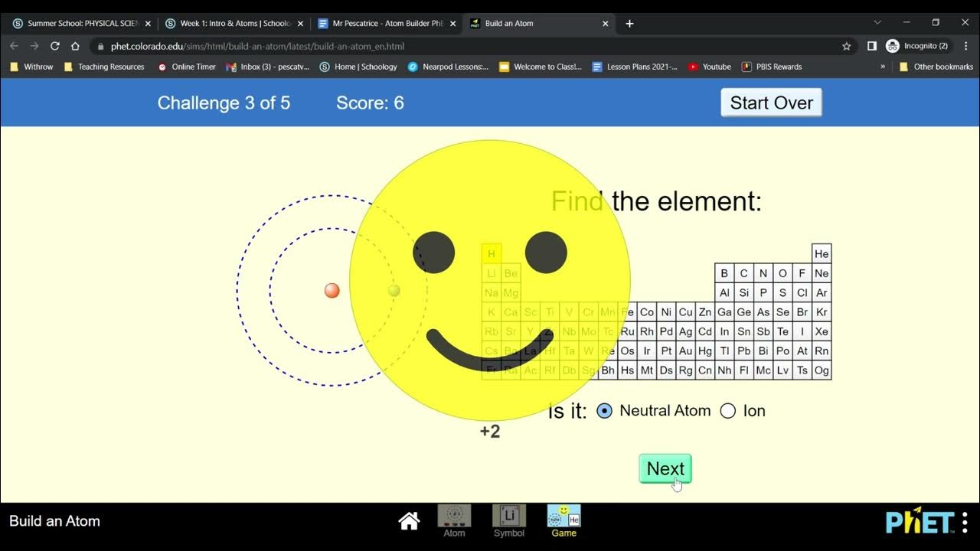Viewport: 980px width, 551px height.
Task: Select H in the periodic table
Action: [x=492, y=254]
